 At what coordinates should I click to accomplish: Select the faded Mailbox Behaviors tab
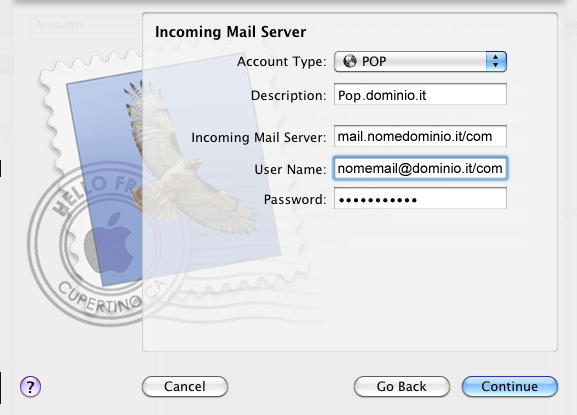[x=384, y=26]
